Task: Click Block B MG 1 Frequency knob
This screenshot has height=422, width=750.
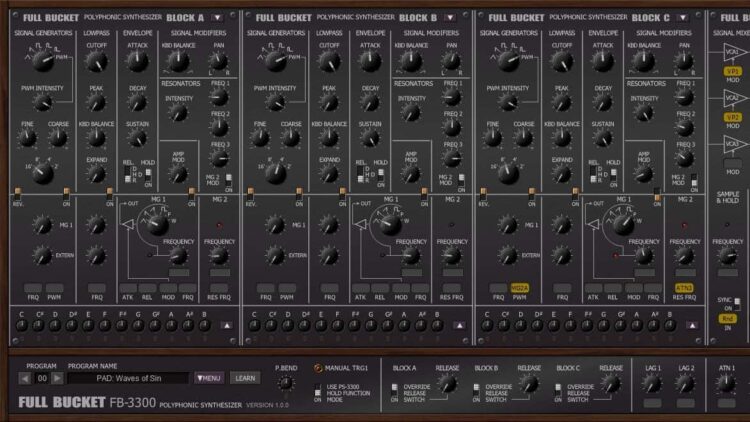Action: coord(411,256)
